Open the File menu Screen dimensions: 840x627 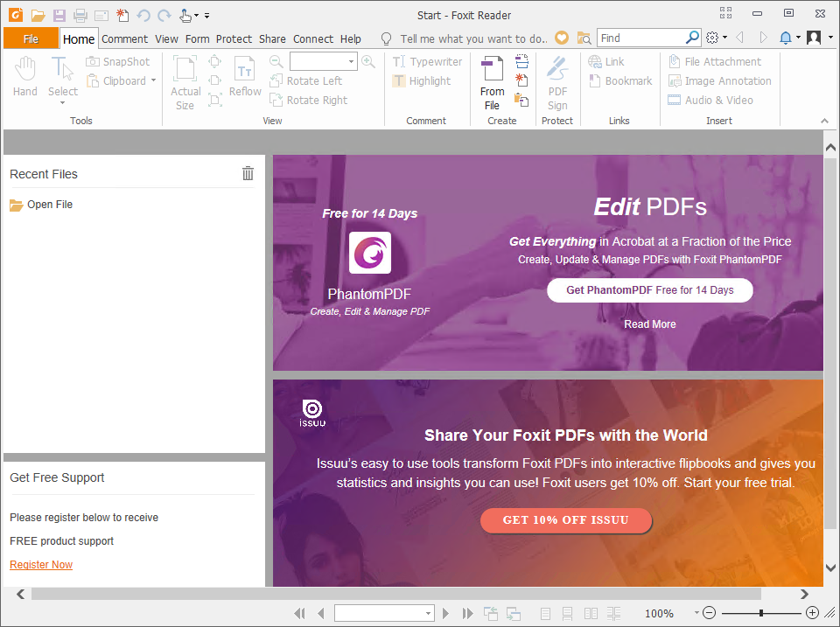31,38
